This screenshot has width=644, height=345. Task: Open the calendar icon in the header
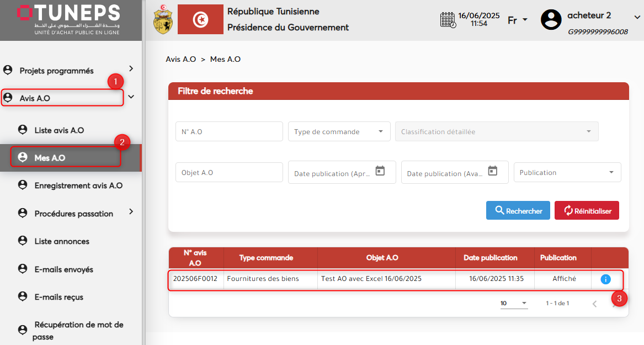tap(448, 20)
